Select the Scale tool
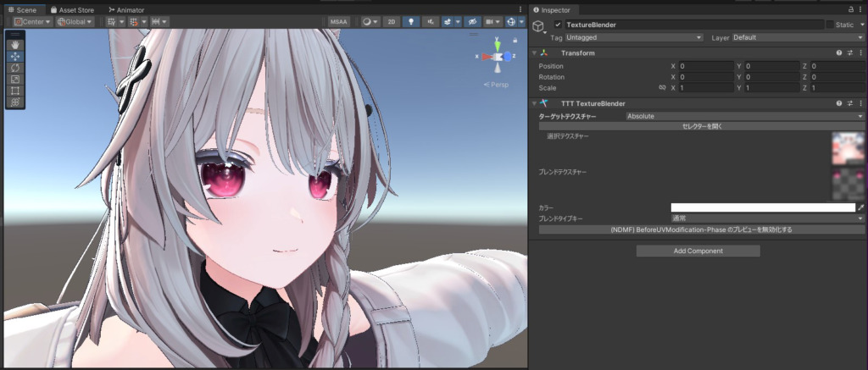The image size is (868, 370). (15, 80)
